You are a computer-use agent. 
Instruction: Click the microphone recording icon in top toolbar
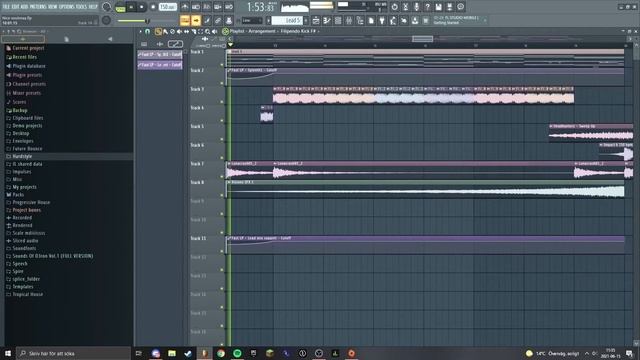(416, 7)
